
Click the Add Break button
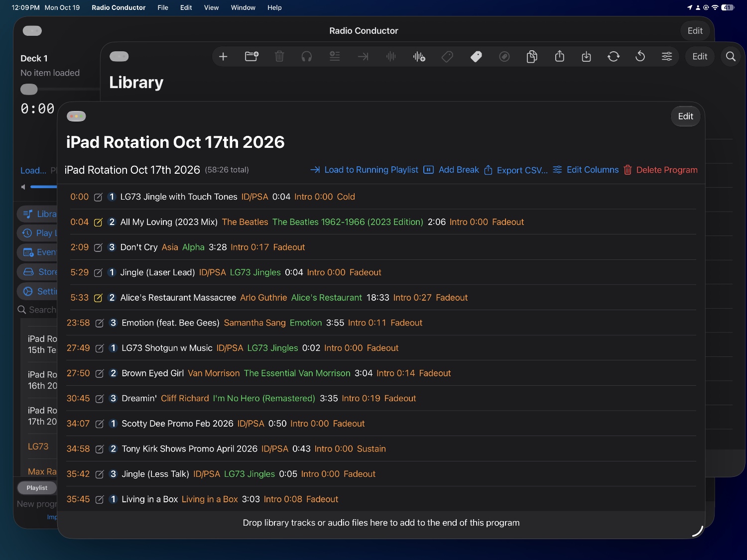tap(451, 170)
